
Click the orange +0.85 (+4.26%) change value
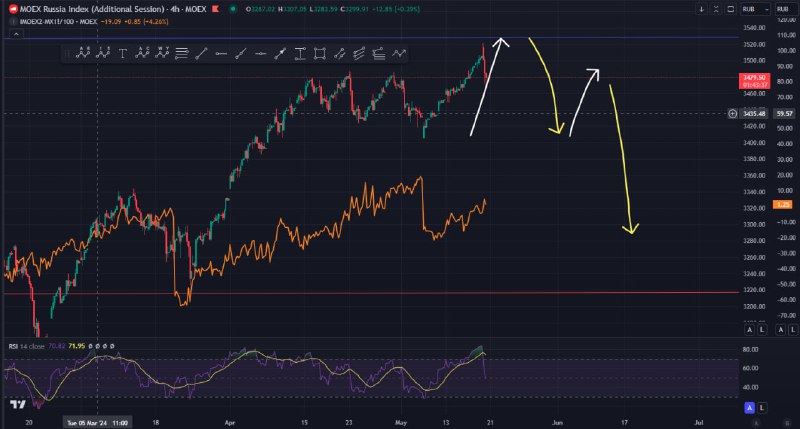point(144,21)
